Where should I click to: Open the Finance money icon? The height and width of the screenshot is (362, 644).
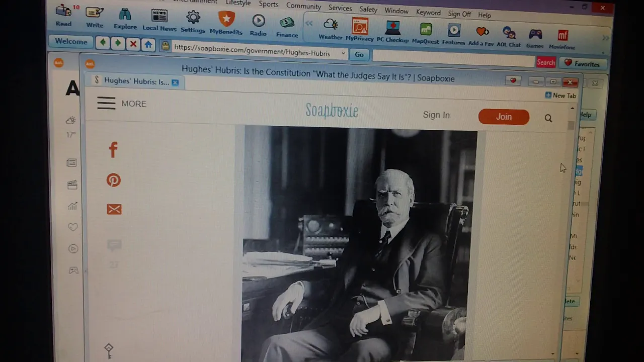click(x=287, y=26)
